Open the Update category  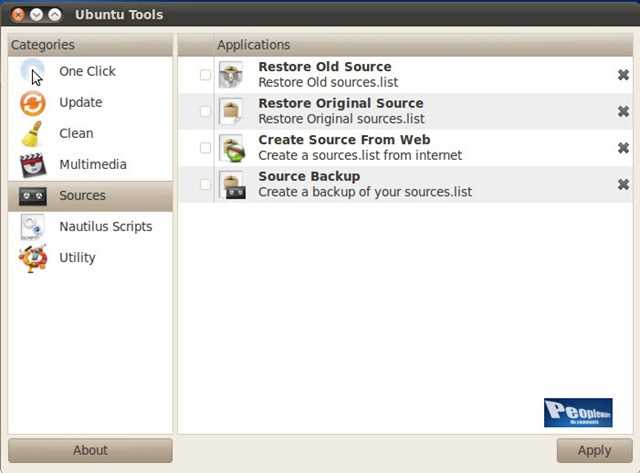point(81,102)
